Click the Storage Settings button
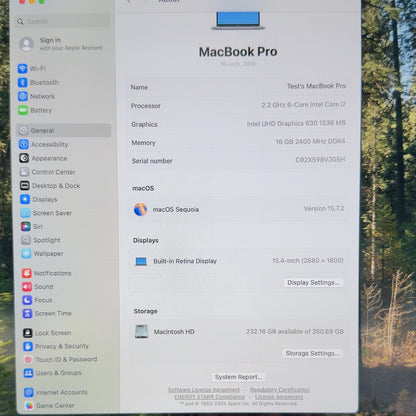The height and width of the screenshot is (416, 416). click(x=312, y=353)
